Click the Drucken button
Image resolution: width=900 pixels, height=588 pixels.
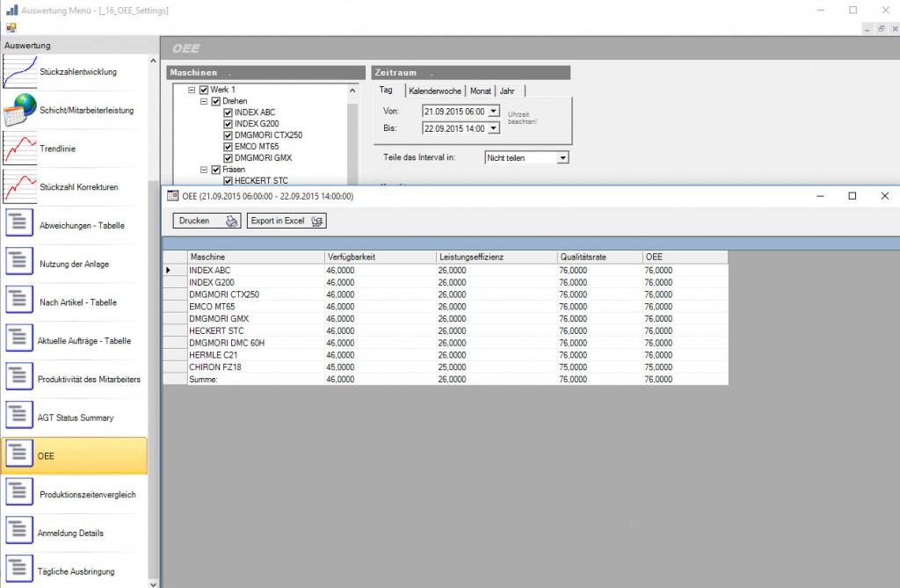coord(207,221)
